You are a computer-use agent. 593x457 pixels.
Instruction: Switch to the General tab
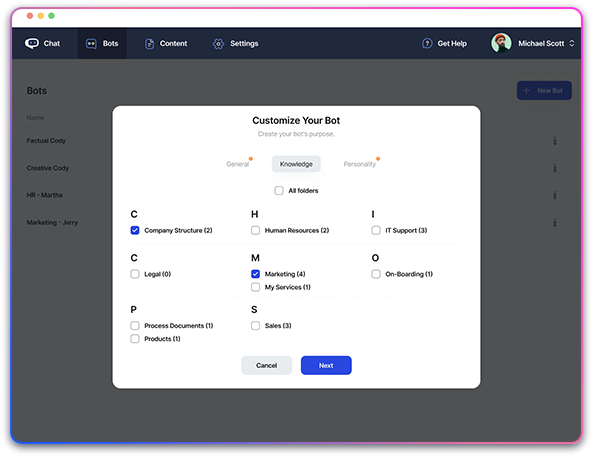tap(238, 164)
